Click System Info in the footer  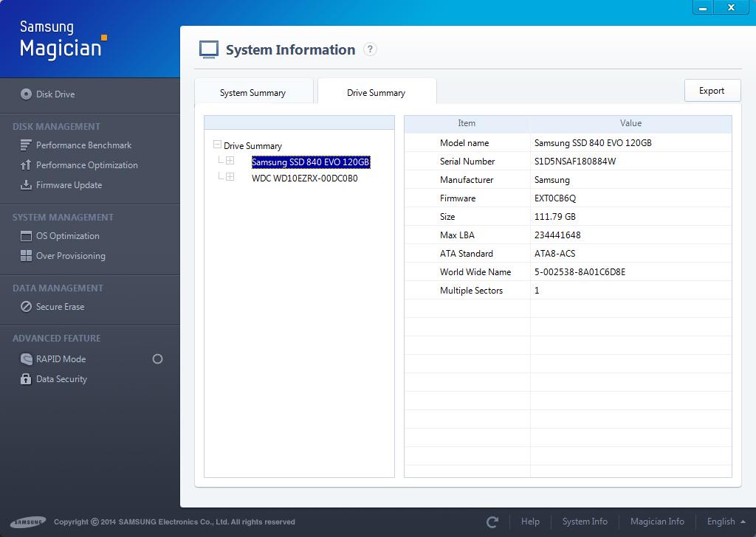pyautogui.click(x=585, y=522)
